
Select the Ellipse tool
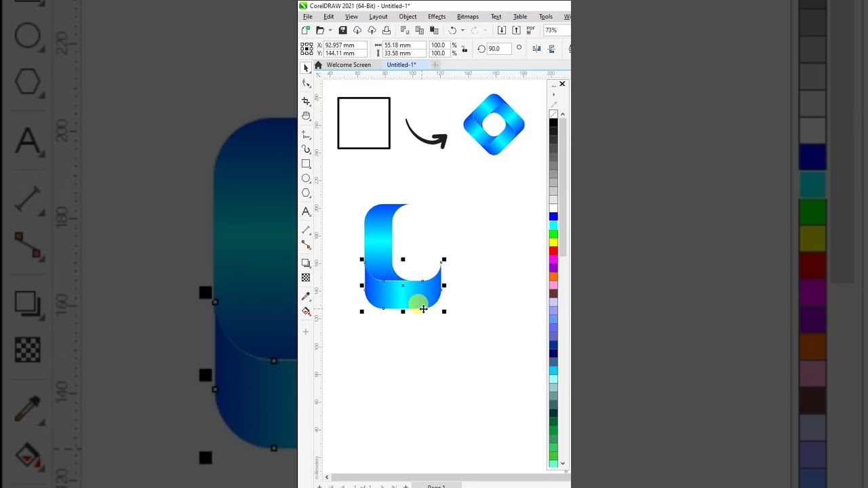coord(306,178)
